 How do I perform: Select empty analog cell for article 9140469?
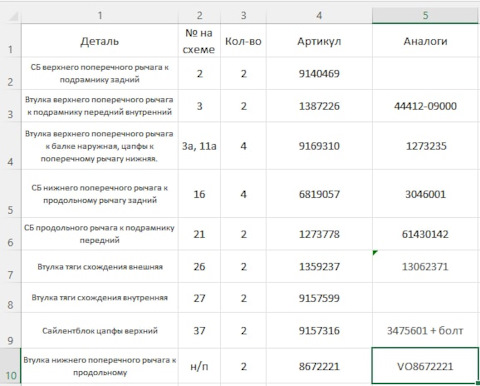click(x=425, y=73)
